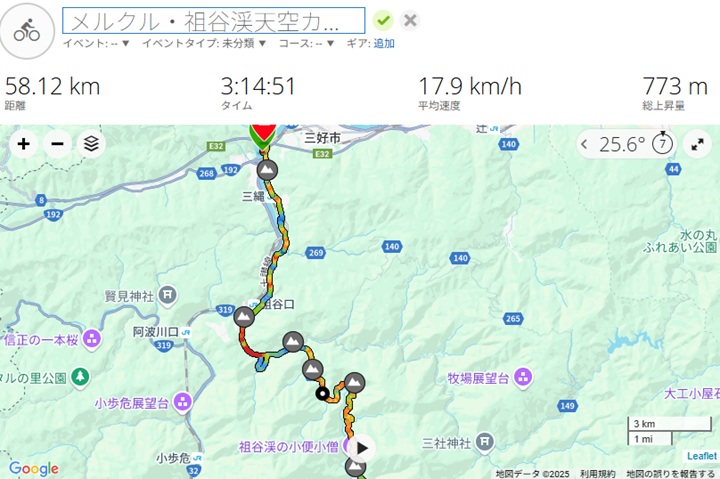Open the コース dropdown
720x479 pixels.
tap(306, 44)
